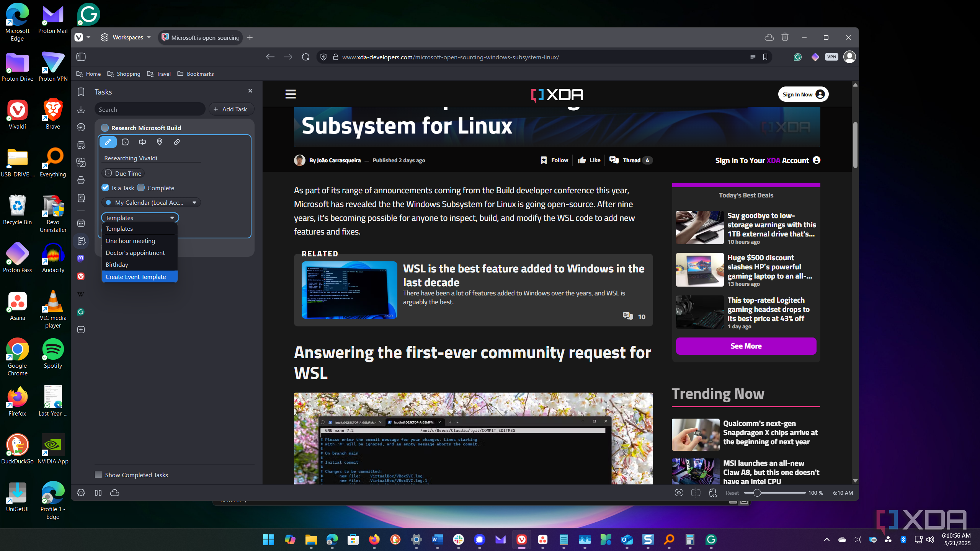Adjust the page zoom slider
This screenshot has height=551, width=980.
pyautogui.click(x=774, y=493)
